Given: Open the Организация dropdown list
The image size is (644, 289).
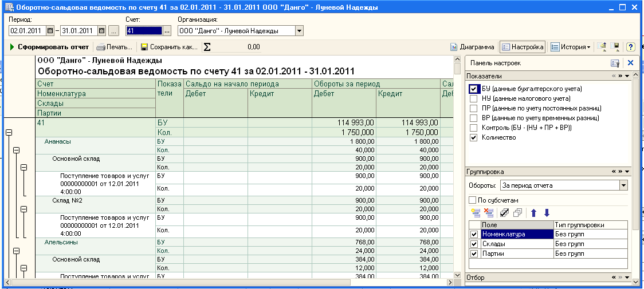Looking at the screenshot, I should pos(300,31).
